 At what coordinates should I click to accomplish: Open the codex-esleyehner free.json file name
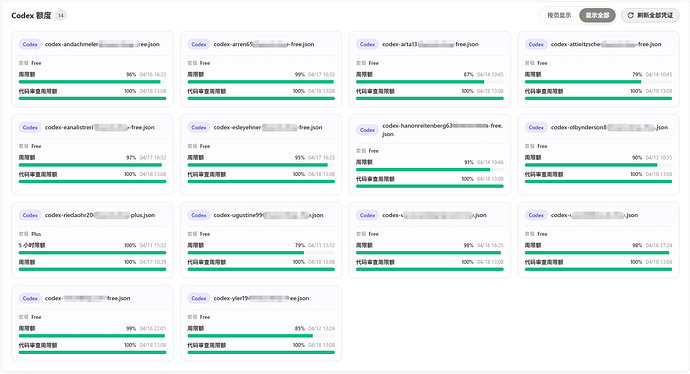point(268,128)
